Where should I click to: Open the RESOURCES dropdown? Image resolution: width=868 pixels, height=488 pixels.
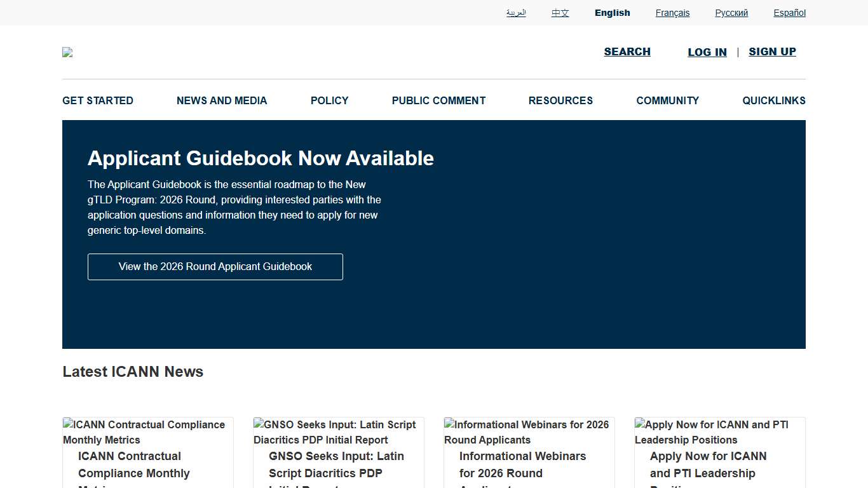pos(560,100)
